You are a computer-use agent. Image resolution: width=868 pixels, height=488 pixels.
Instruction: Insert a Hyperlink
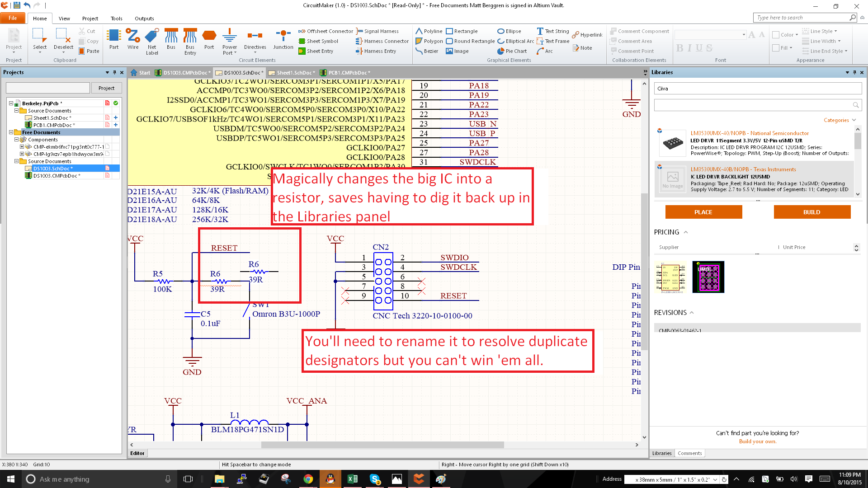pos(587,35)
